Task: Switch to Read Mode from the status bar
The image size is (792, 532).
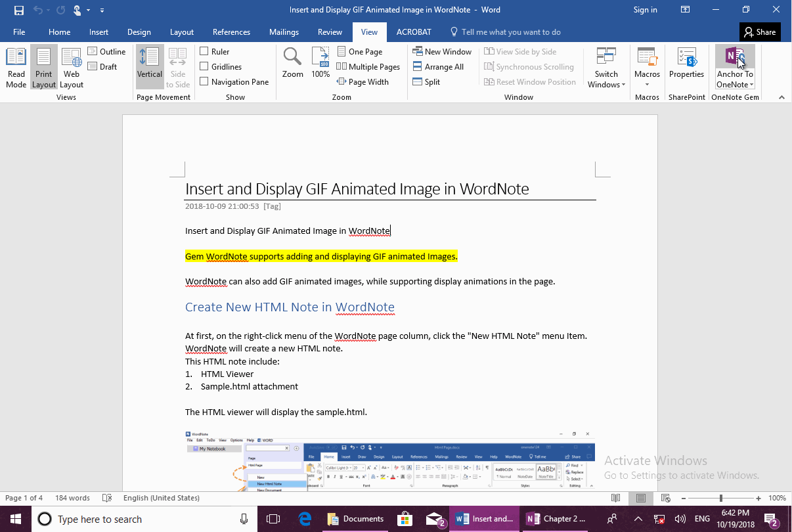Action: (x=615, y=499)
